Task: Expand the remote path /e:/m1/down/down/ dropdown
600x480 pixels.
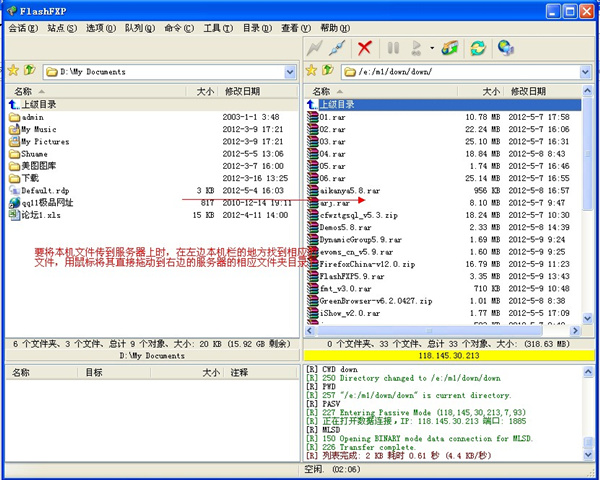Action: 587,72
